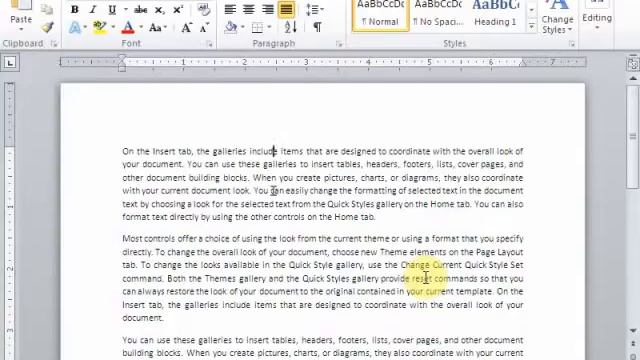
Task: Toggle Underline formatting
Action: pyautogui.click(x=112, y=9)
